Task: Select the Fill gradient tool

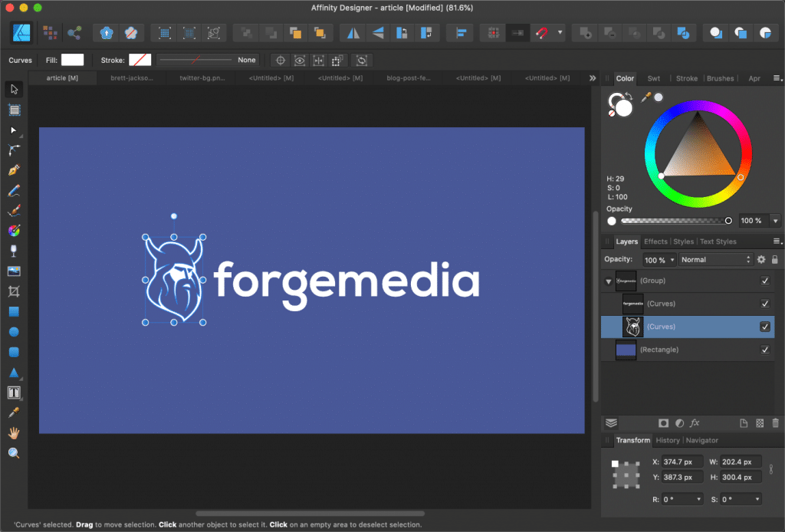Action: click(x=14, y=231)
